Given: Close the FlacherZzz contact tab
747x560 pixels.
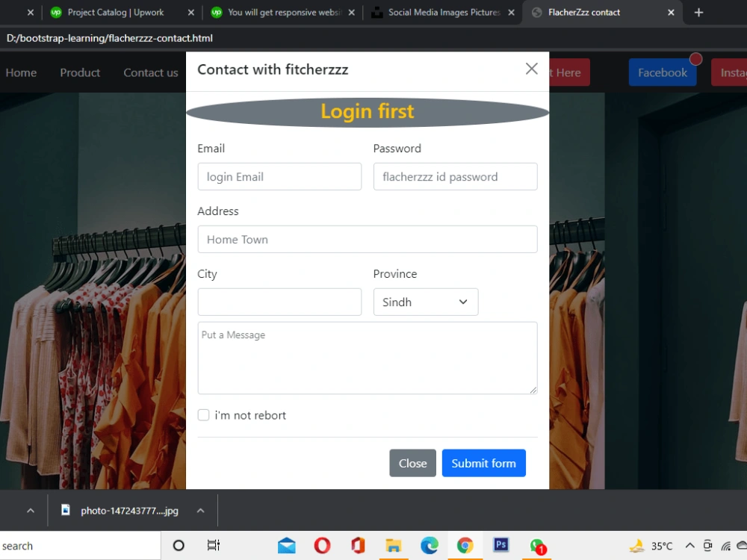Looking at the screenshot, I should 671,13.
